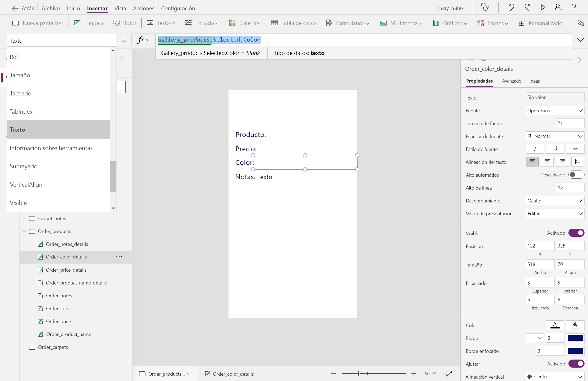588x381 pixels.
Task: Open the Iconos dropdown
Action: coord(493,23)
